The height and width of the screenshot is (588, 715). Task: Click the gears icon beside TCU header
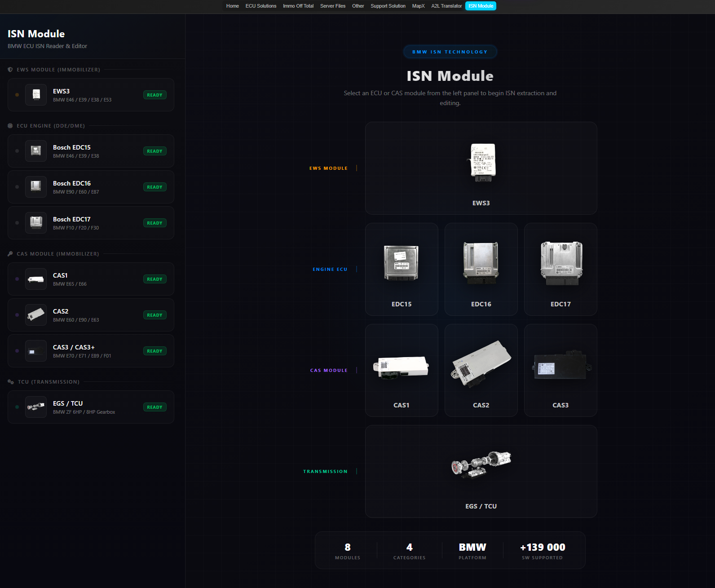coord(11,382)
